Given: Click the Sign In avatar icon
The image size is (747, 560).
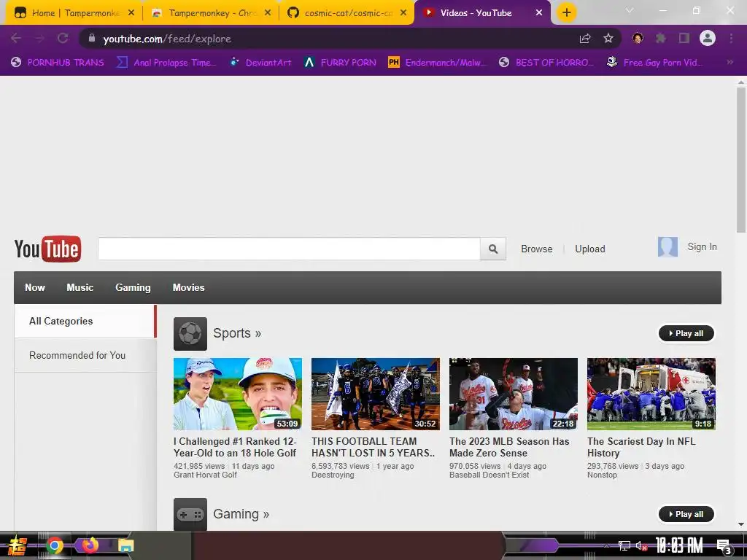Looking at the screenshot, I should [667, 247].
